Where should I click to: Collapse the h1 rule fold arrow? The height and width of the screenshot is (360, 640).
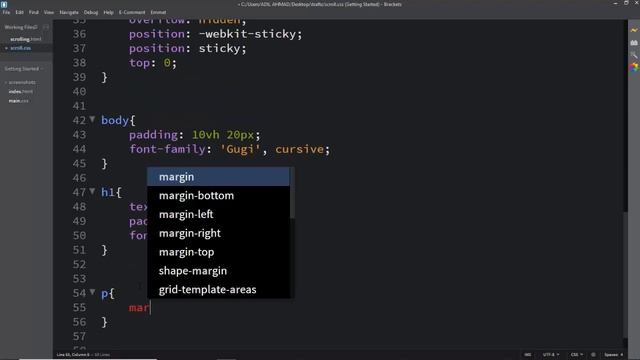[x=92, y=191]
